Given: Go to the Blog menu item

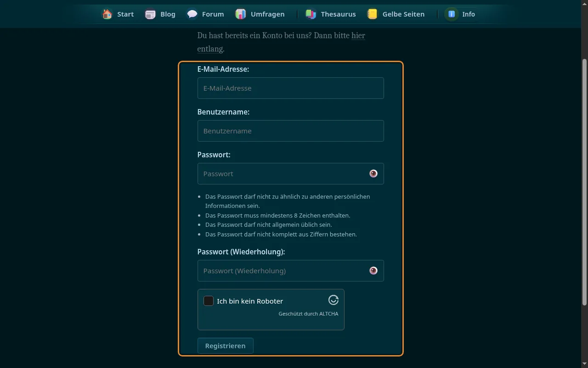Looking at the screenshot, I should [160, 14].
